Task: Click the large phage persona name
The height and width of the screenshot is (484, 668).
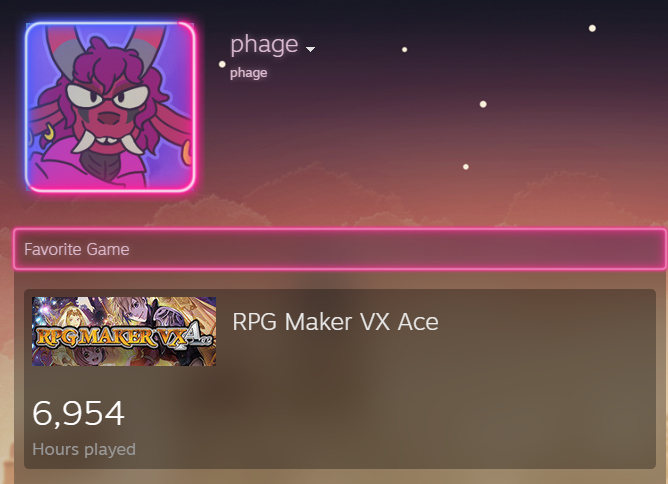Action: point(264,45)
